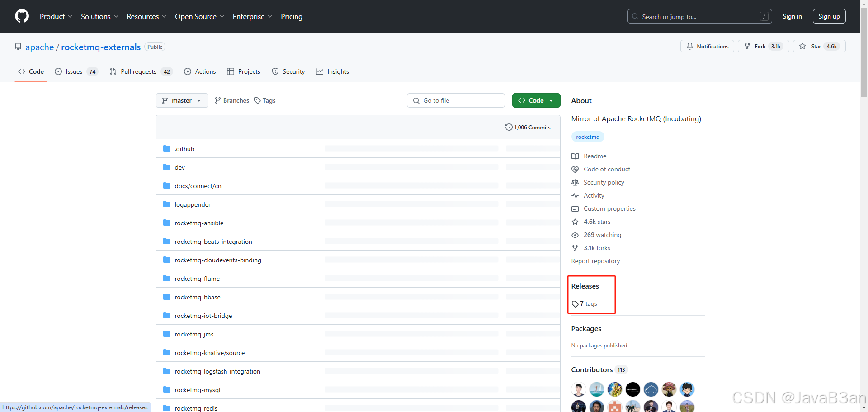Open the Actions tab
Viewport: 868px width, 412px height.
(200, 71)
